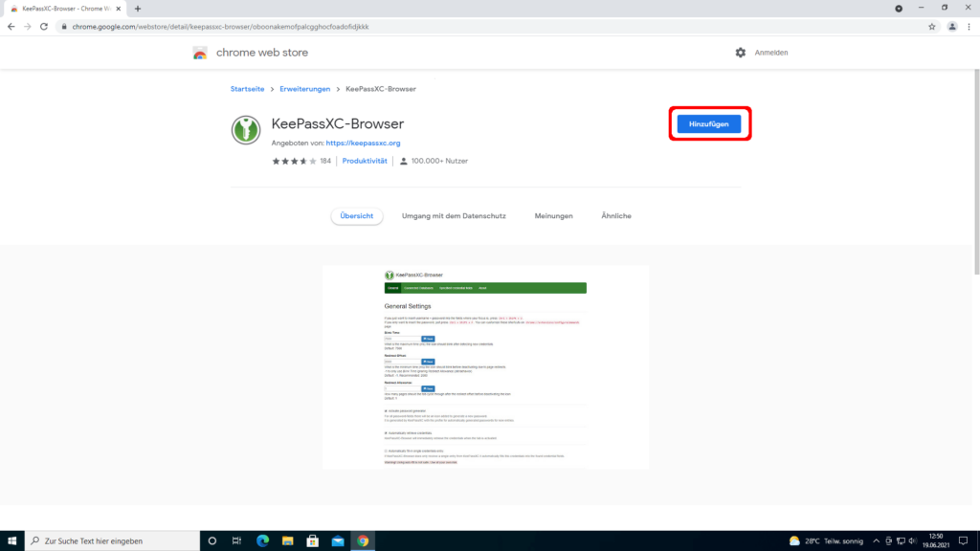Viewport: 980px width, 551px height.
Task: Open Task View from the taskbar
Action: click(237, 541)
